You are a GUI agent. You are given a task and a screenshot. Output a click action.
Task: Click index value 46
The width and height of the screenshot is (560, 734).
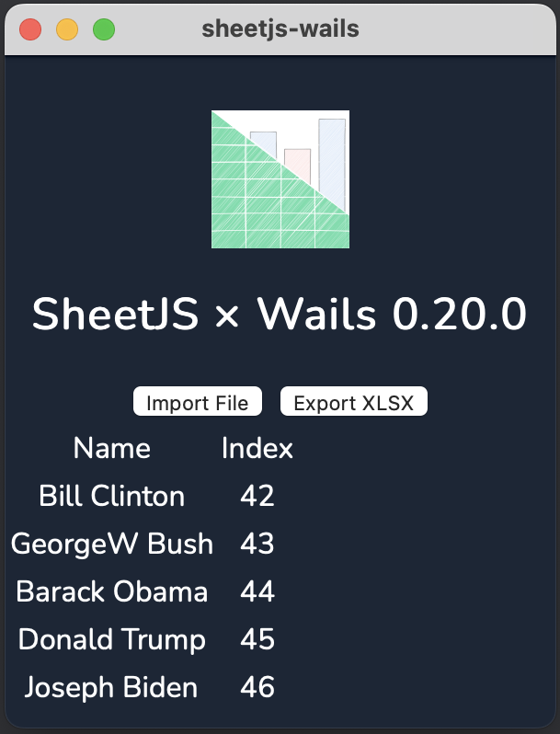[x=257, y=687]
